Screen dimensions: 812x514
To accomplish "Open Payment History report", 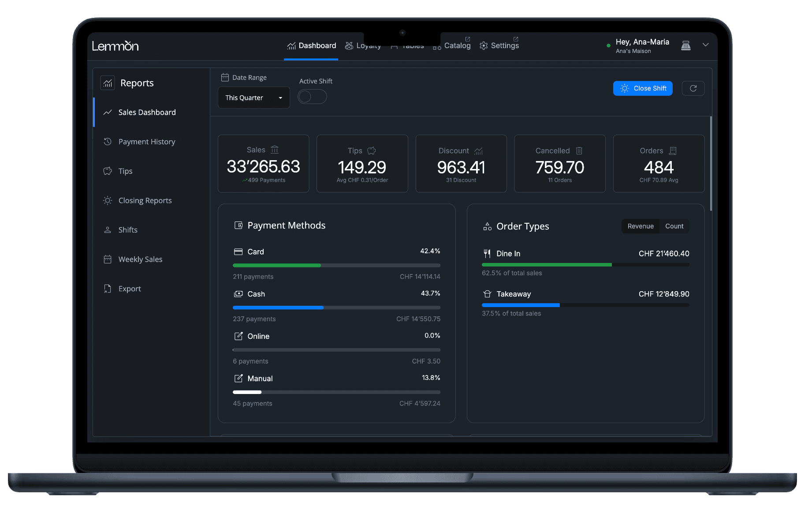I will (151, 142).
